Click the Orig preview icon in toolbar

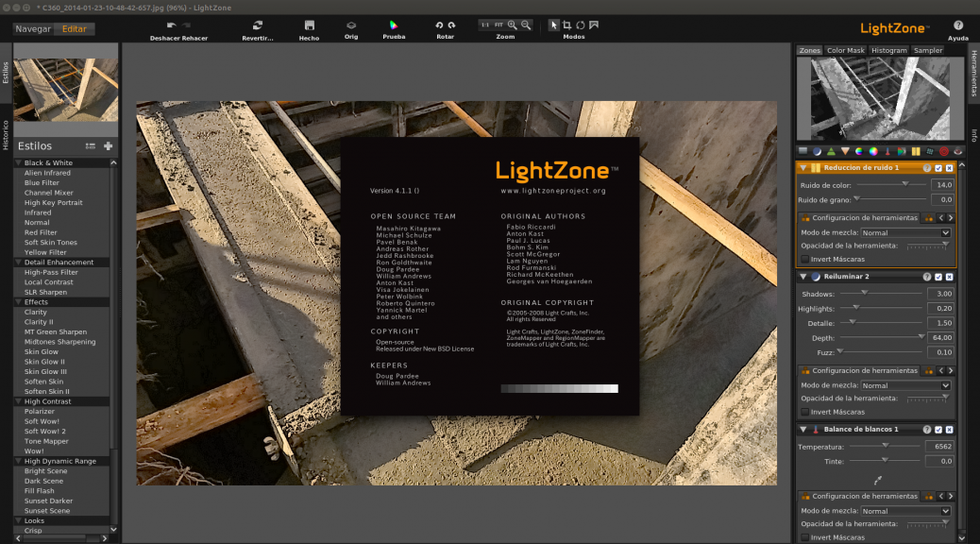[x=350, y=25]
